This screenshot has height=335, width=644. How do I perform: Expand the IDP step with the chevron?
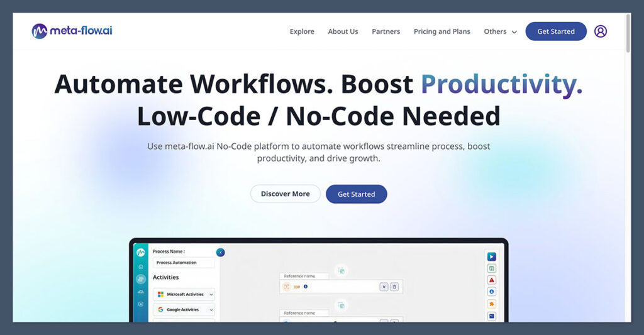tap(384, 287)
